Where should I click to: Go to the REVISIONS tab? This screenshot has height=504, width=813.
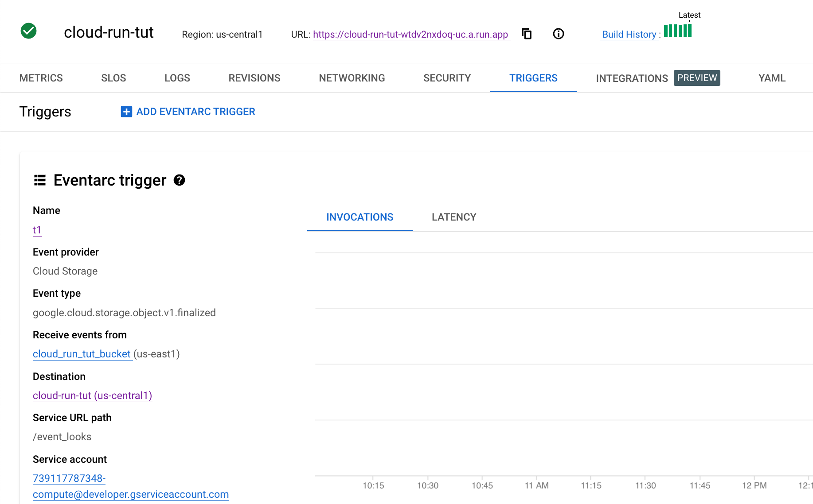pos(254,78)
